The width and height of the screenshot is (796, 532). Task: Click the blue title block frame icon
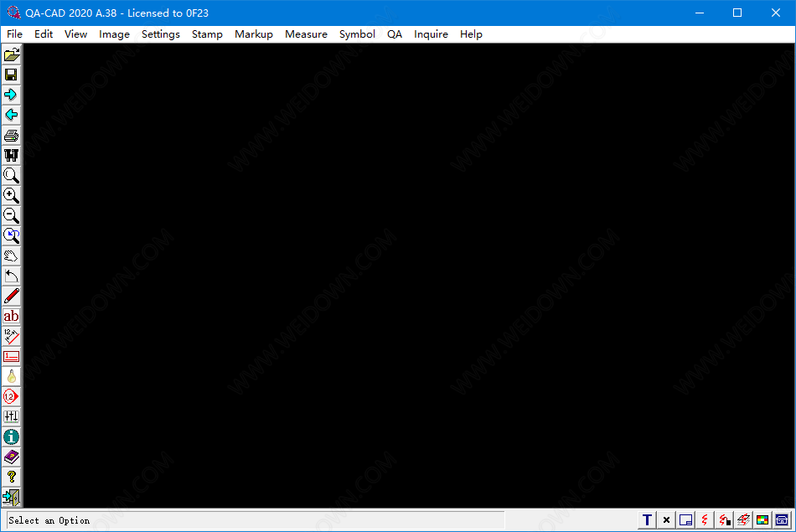(685, 519)
